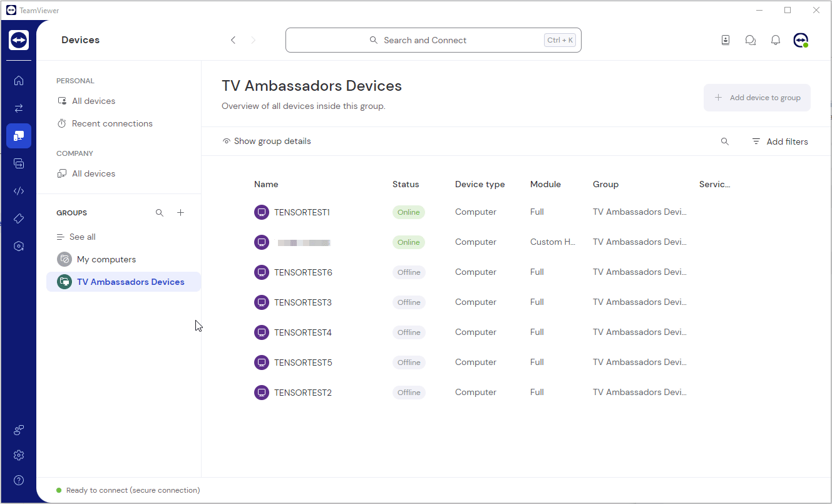Click the TENSORTEST6 computer icon

262,272
